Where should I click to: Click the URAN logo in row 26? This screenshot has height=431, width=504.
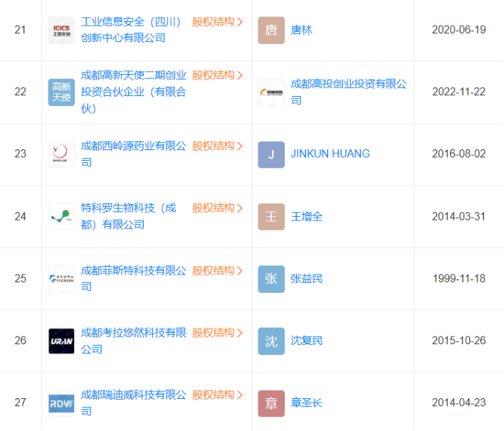point(61,341)
